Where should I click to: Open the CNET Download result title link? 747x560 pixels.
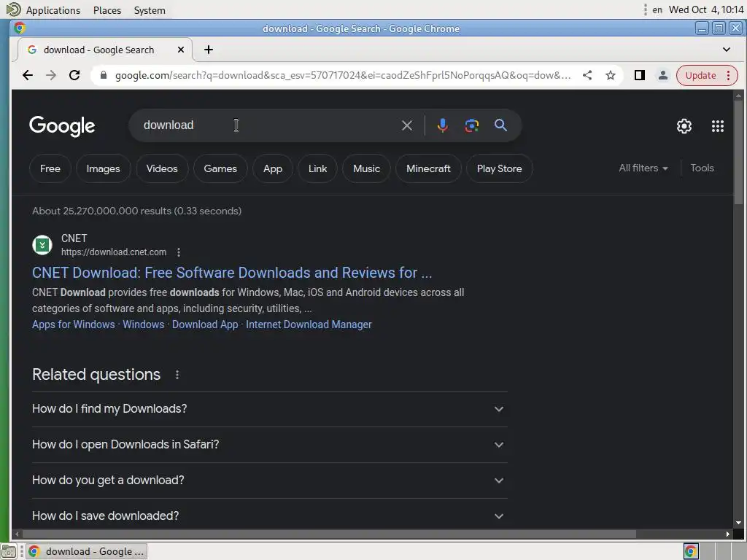[x=232, y=273]
